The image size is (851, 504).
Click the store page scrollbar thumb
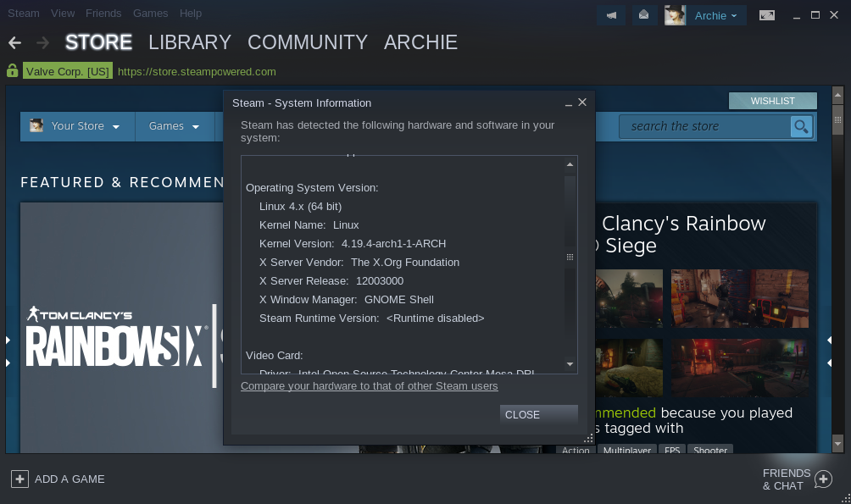tap(837, 119)
